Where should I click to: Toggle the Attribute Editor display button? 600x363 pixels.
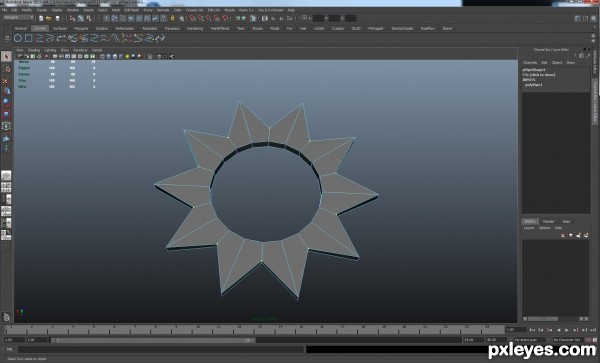pyautogui.click(x=578, y=18)
